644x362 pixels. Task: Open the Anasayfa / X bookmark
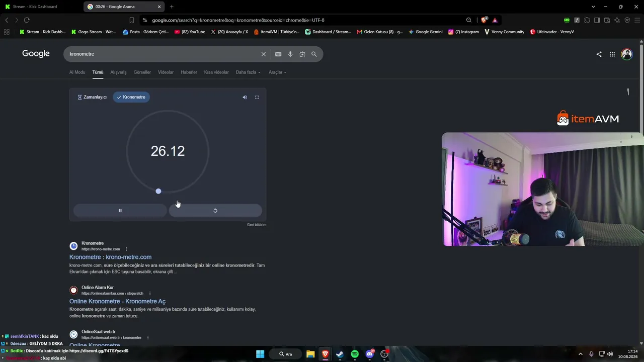229,32
